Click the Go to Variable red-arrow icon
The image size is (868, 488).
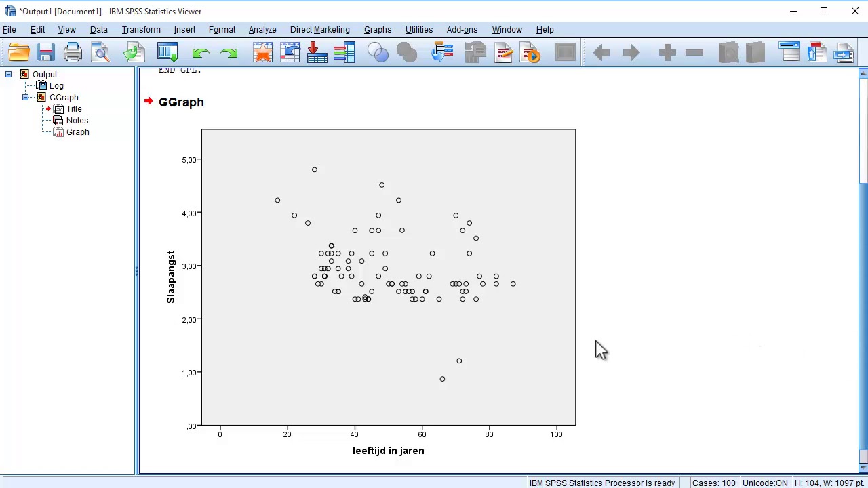pyautogui.click(x=317, y=53)
